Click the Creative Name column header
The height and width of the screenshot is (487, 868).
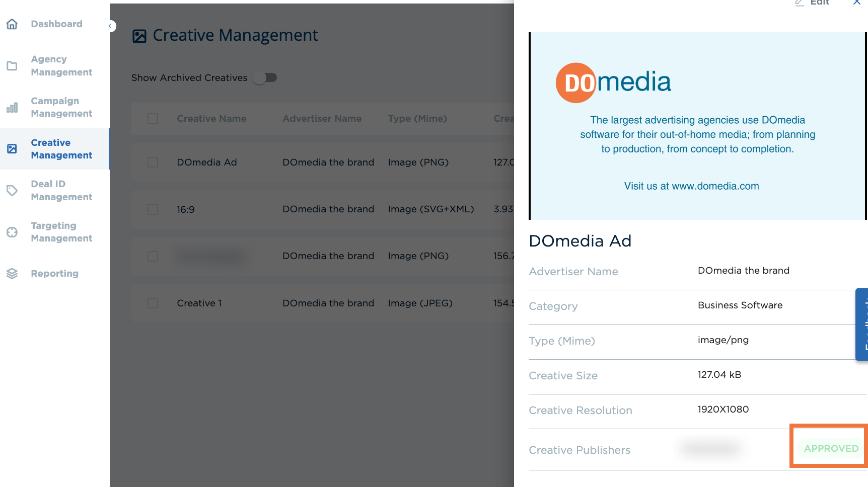click(x=211, y=119)
